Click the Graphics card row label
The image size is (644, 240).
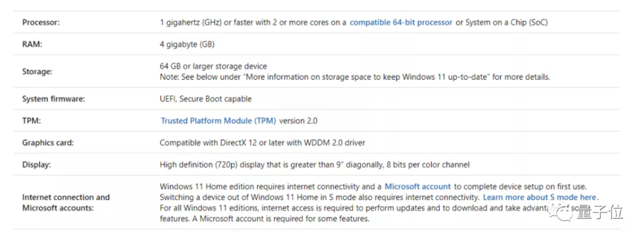(x=47, y=143)
